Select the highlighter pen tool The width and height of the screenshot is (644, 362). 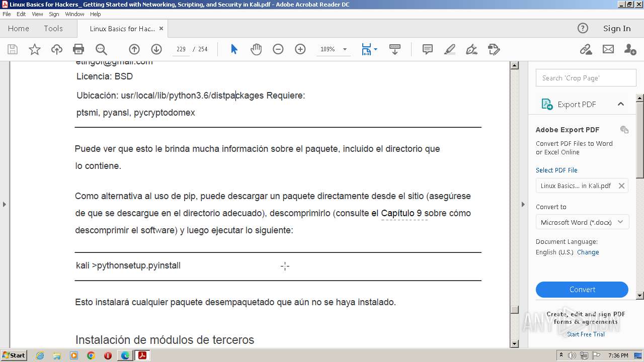tap(450, 49)
